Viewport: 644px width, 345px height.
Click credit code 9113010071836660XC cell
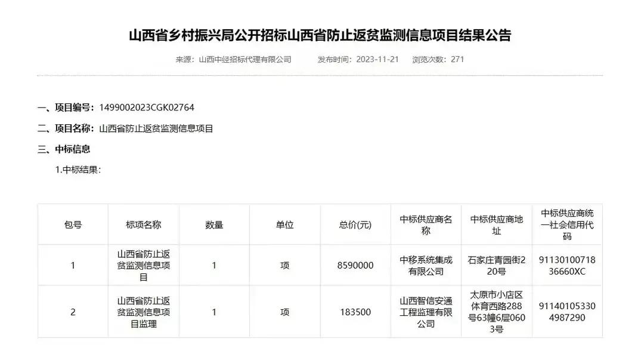tap(567, 266)
